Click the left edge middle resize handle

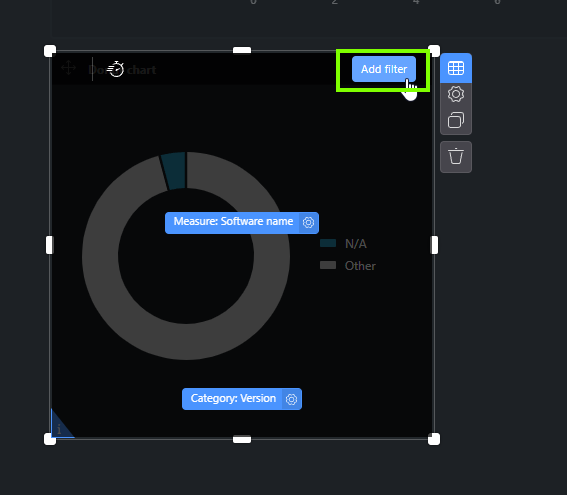[50, 245]
